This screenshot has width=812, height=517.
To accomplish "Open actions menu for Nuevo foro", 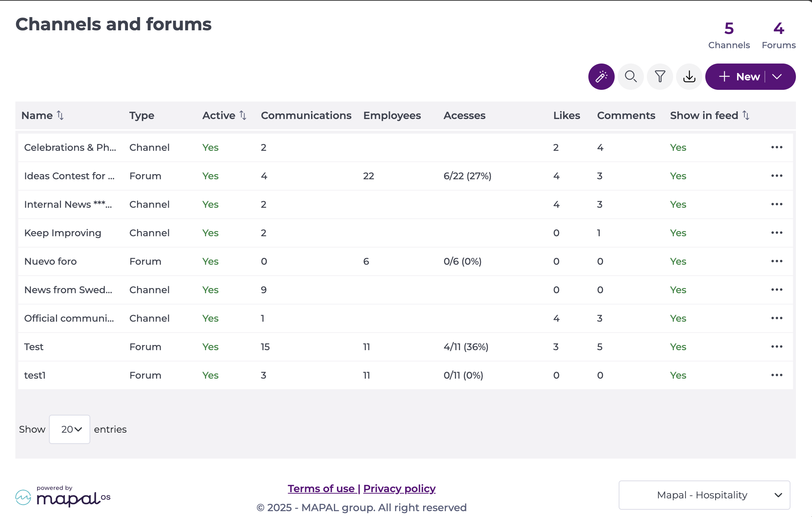I will tap(777, 261).
